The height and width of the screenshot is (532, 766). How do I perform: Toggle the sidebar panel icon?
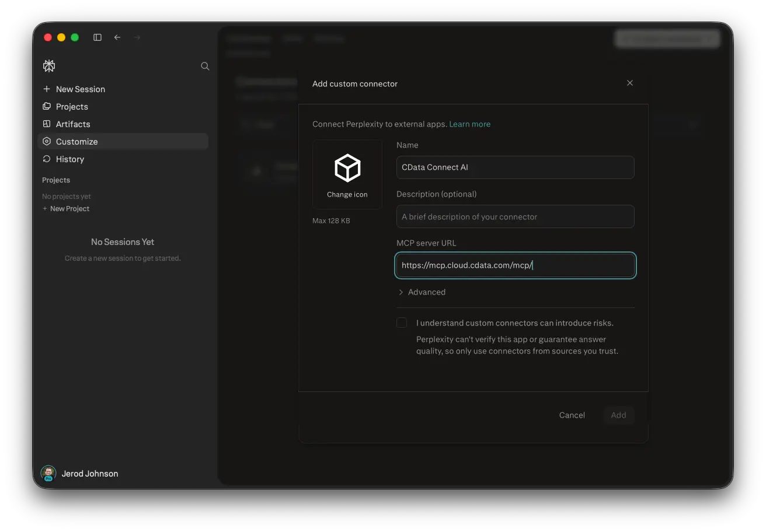[98, 37]
